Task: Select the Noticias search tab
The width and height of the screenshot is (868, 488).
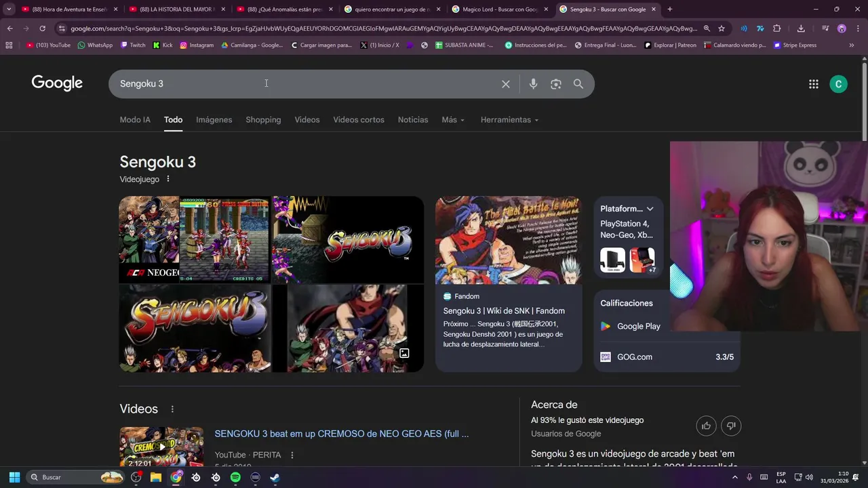Action: tap(413, 120)
